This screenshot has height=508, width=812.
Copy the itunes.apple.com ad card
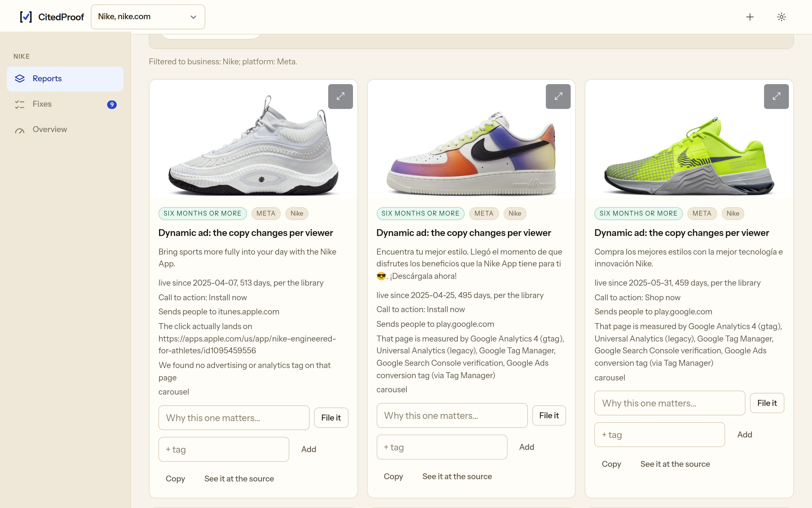(175, 478)
